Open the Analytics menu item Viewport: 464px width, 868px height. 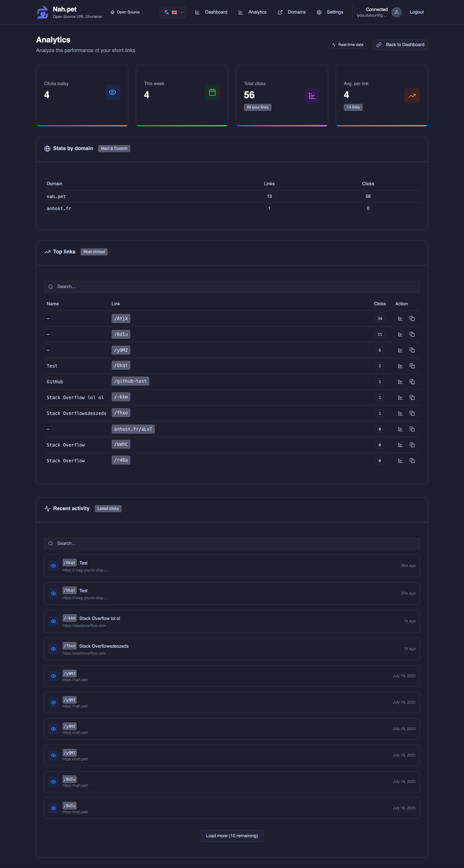click(252, 12)
